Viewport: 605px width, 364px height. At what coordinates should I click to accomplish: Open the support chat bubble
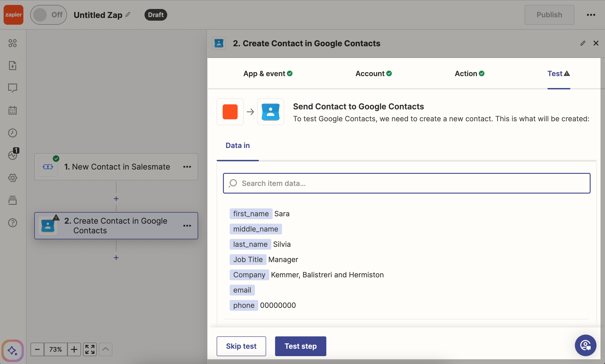point(585,345)
